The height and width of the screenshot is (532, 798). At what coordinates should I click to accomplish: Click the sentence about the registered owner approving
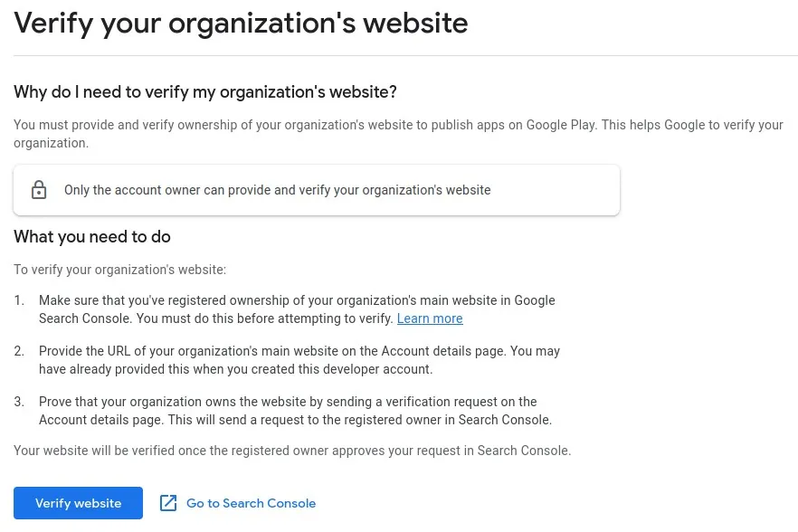[291, 451]
